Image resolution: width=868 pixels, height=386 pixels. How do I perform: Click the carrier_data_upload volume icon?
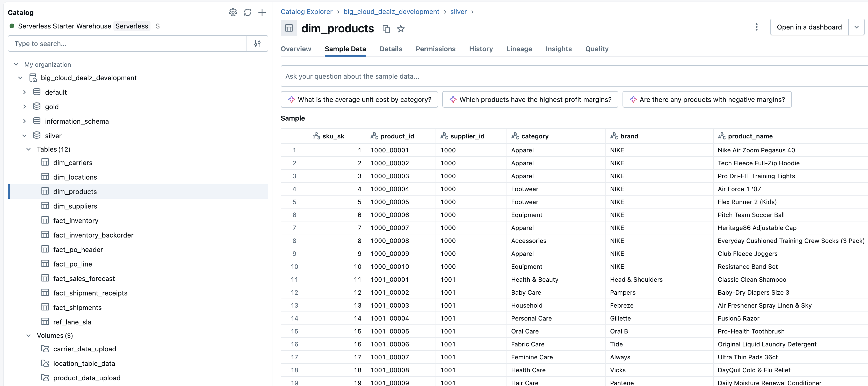[45, 349]
